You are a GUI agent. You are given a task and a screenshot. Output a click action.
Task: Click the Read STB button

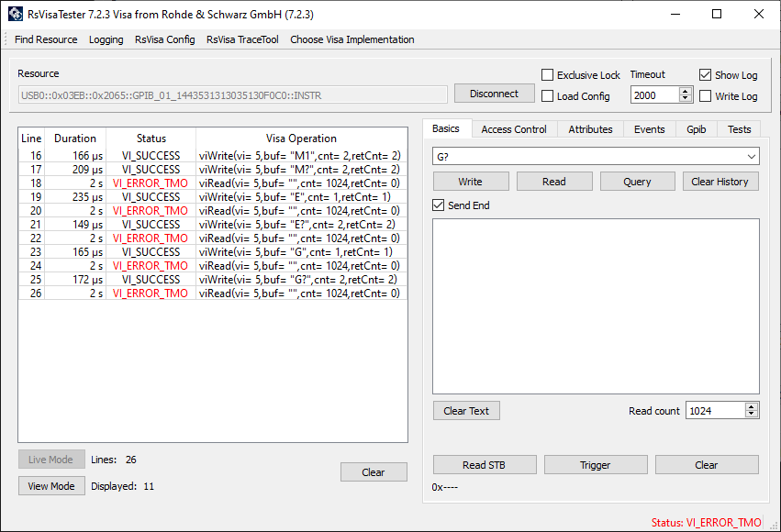click(485, 465)
